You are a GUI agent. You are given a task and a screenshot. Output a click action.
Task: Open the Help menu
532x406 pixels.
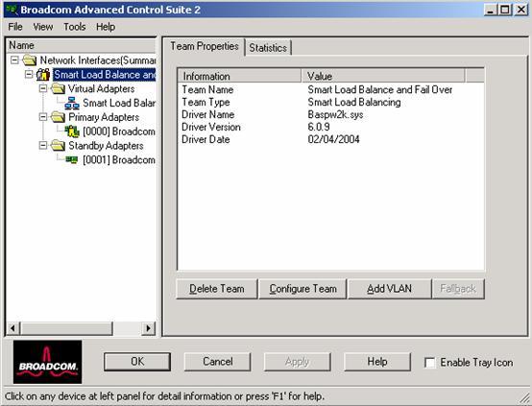pyautogui.click(x=106, y=27)
